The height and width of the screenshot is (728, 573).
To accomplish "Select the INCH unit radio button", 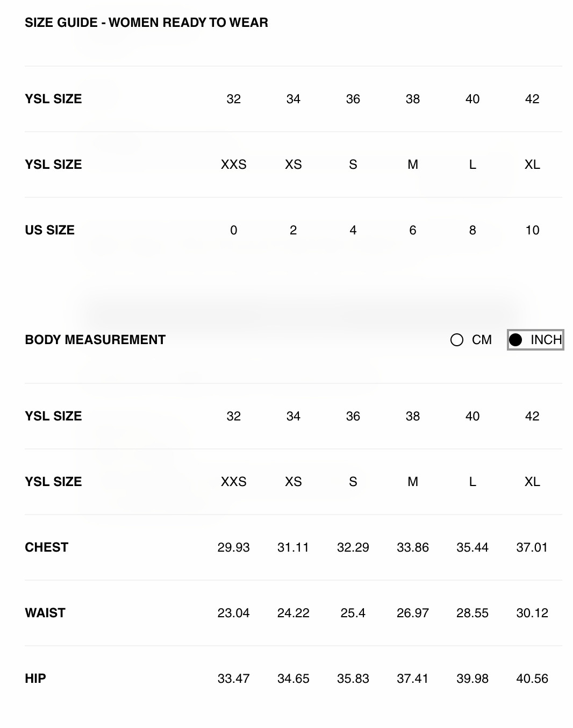I will (x=515, y=340).
